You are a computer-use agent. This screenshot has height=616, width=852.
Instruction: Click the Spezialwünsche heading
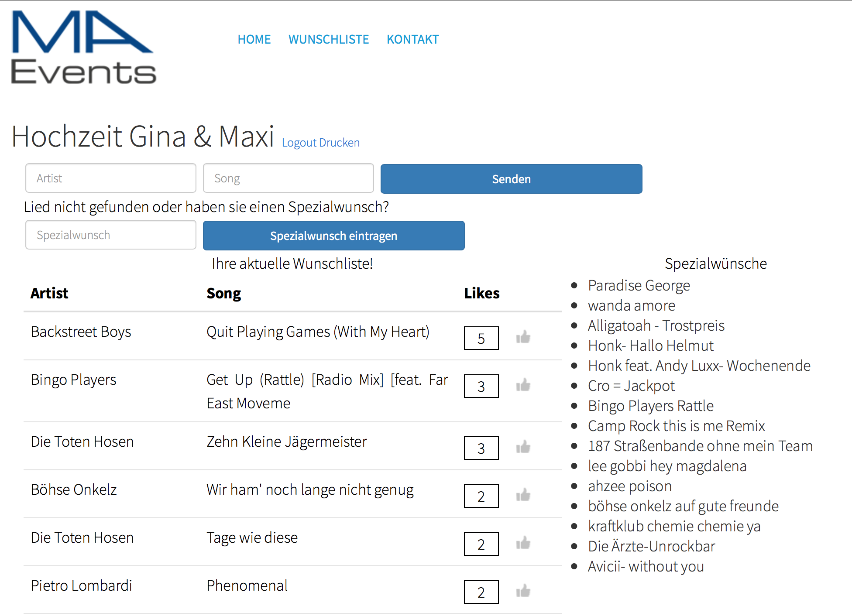[x=716, y=264]
